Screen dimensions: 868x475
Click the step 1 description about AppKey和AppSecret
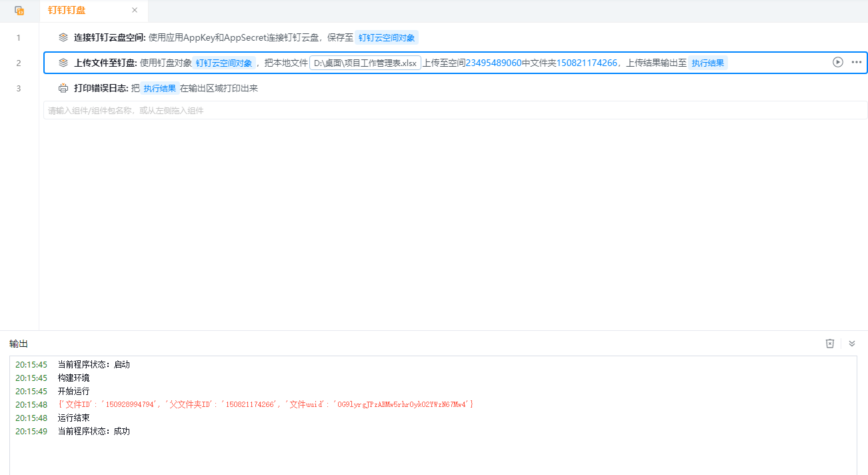[251, 37]
